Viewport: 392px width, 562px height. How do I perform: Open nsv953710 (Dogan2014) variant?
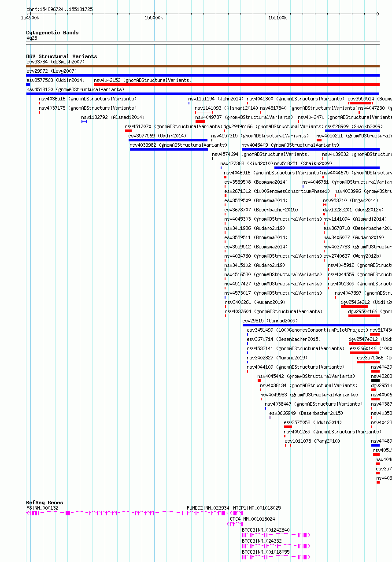point(351,201)
